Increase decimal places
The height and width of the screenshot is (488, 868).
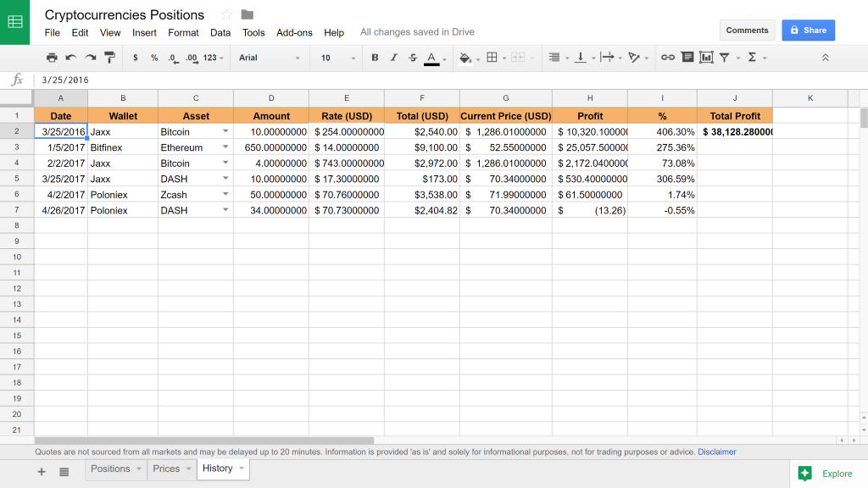[x=192, y=58]
